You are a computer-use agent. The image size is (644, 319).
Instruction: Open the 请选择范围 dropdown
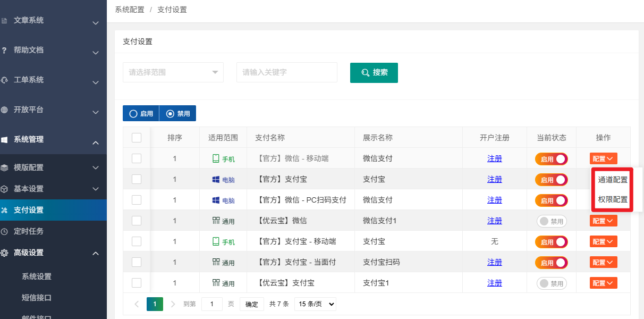pyautogui.click(x=173, y=72)
